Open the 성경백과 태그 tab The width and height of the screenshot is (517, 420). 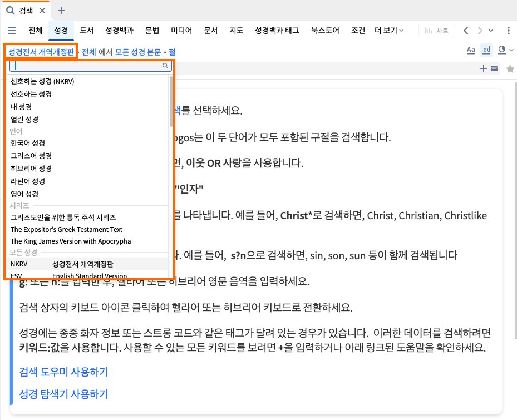277,31
